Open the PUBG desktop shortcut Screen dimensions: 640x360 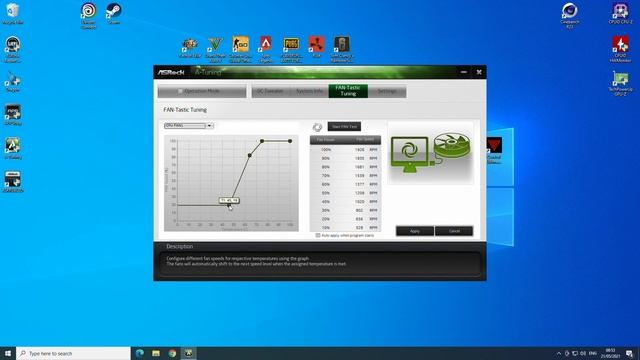coord(291,49)
